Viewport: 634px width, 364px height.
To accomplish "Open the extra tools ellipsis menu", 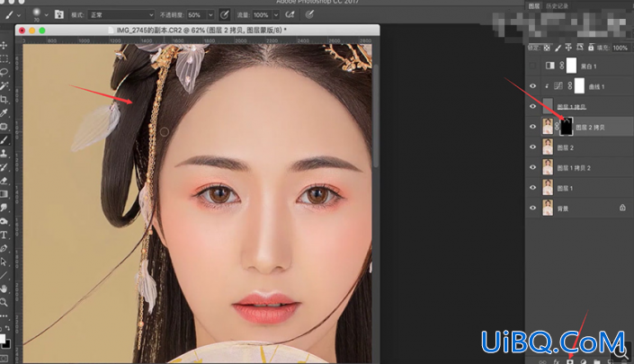I will [4, 315].
